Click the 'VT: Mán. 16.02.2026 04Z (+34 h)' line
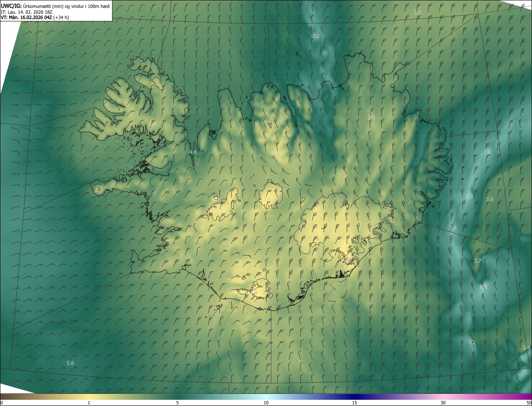Viewport: 532px width, 406px height. point(35,17)
